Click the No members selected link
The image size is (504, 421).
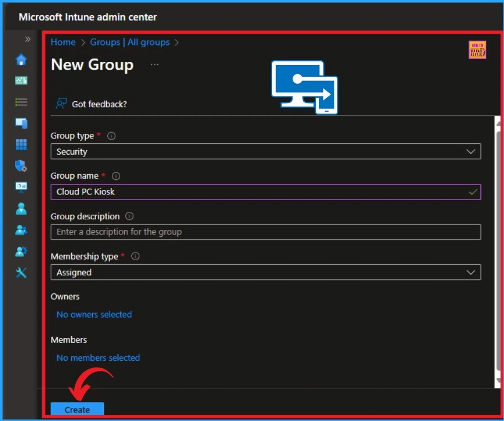pyautogui.click(x=98, y=357)
